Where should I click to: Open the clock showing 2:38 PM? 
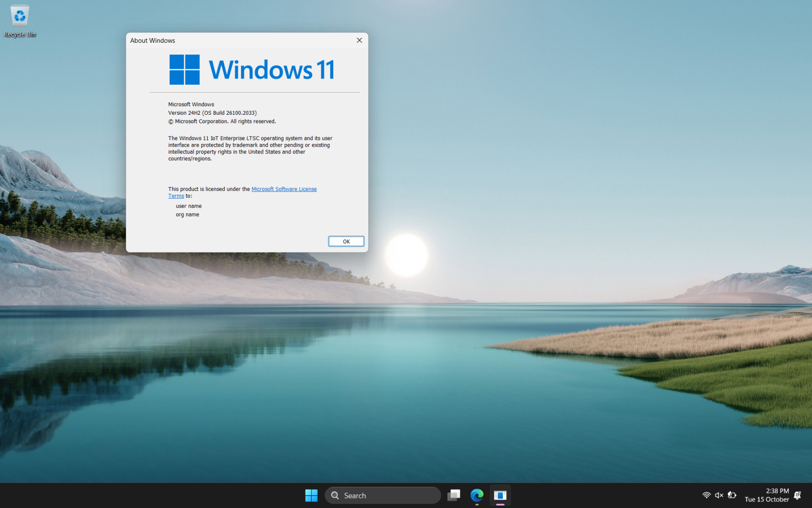point(767,495)
